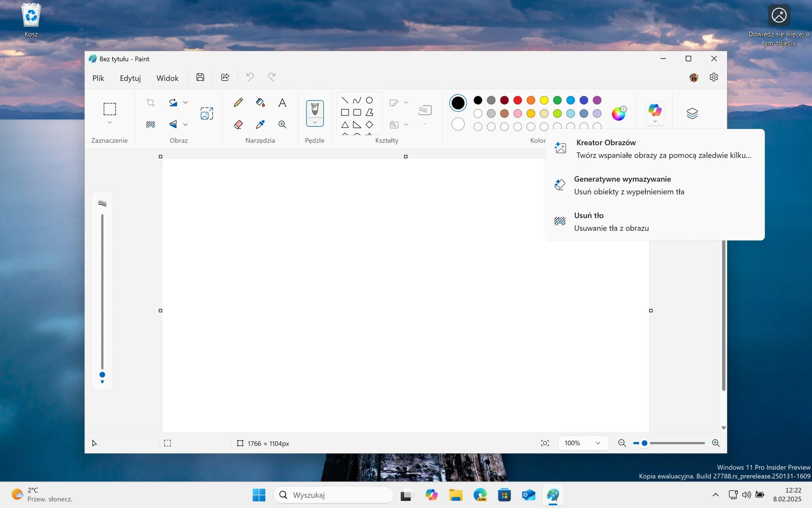The width and height of the screenshot is (812, 508).
Task: Select primary color 1 black circle
Action: [x=458, y=103]
